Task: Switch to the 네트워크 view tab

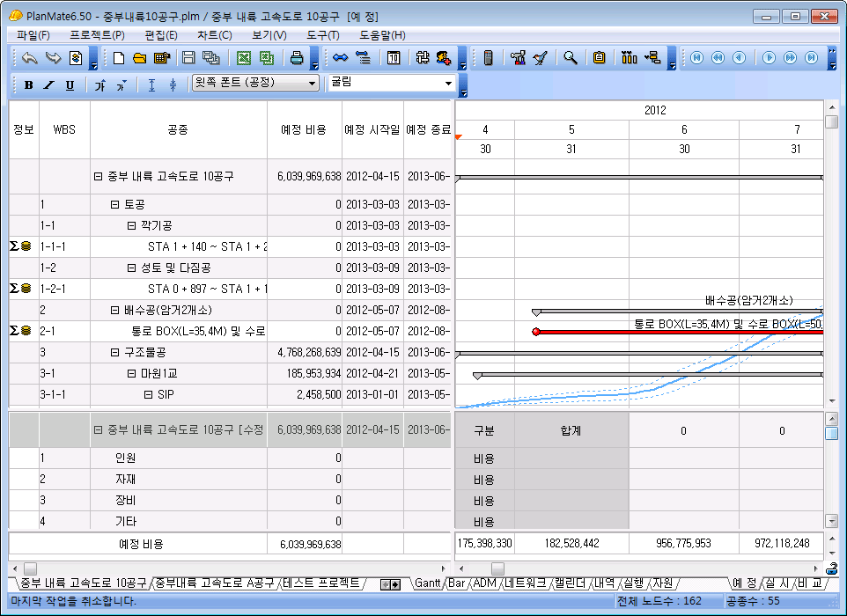Action: [x=525, y=583]
